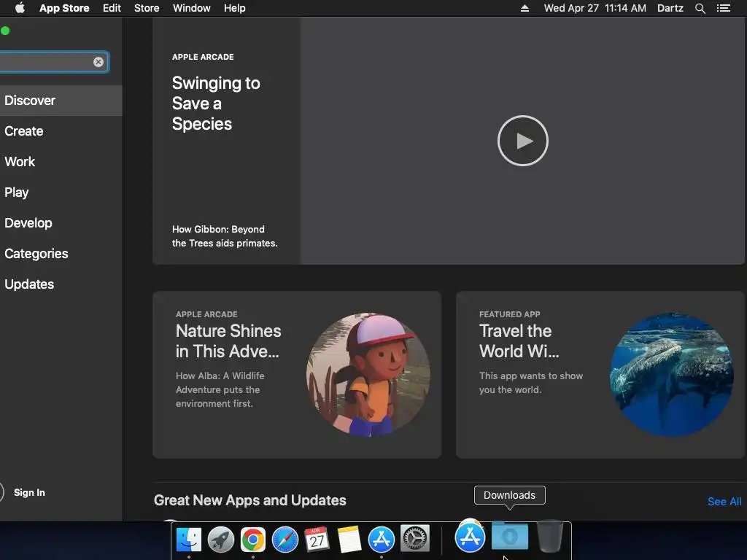Open Launchpad rocket in the Dock
Viewport: 747px width, 560px height.
click(220, 540)
